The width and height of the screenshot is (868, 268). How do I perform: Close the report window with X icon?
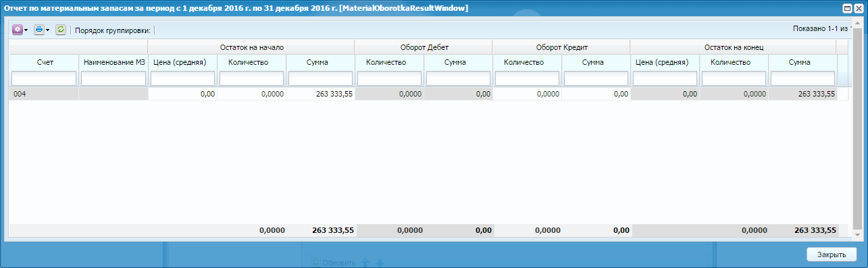pyautogui.click(x=858, y=8)
